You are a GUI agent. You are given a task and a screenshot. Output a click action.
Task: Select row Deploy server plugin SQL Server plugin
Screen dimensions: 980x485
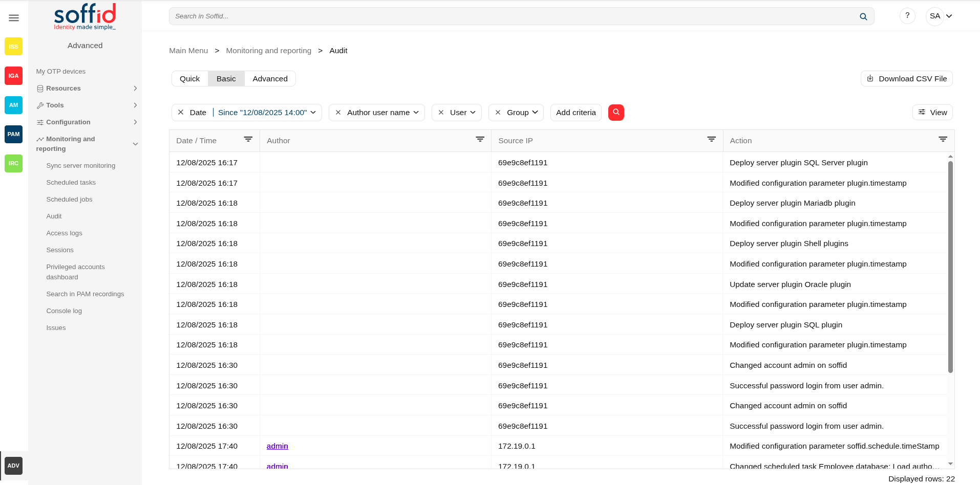pyautogui.click(x=558, y=163)
